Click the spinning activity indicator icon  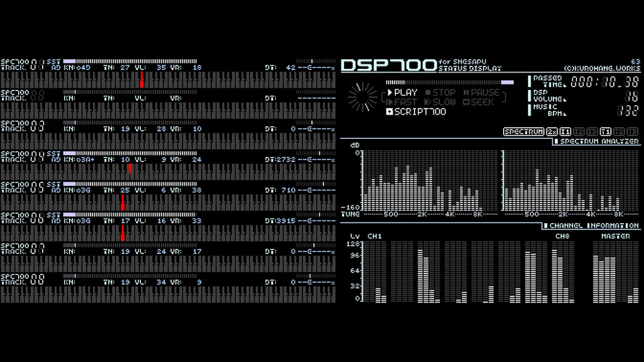pos(362,98)
